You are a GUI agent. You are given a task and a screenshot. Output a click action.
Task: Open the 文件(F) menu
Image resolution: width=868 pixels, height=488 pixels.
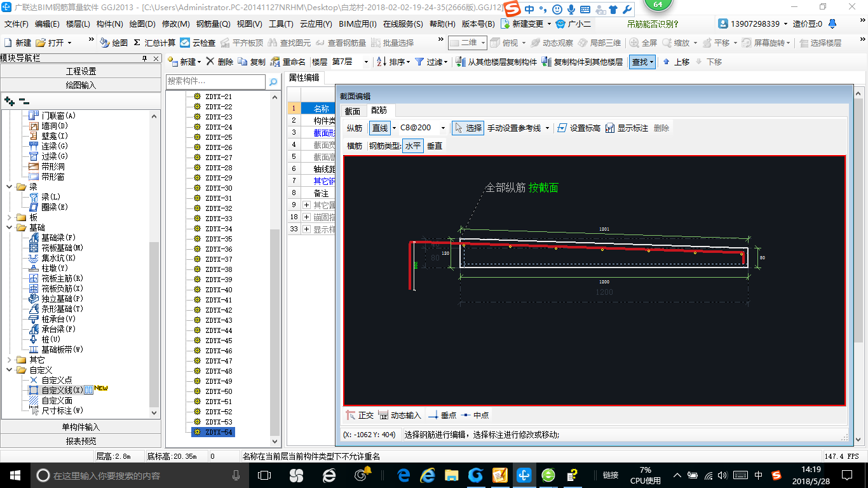click(17, 24)
